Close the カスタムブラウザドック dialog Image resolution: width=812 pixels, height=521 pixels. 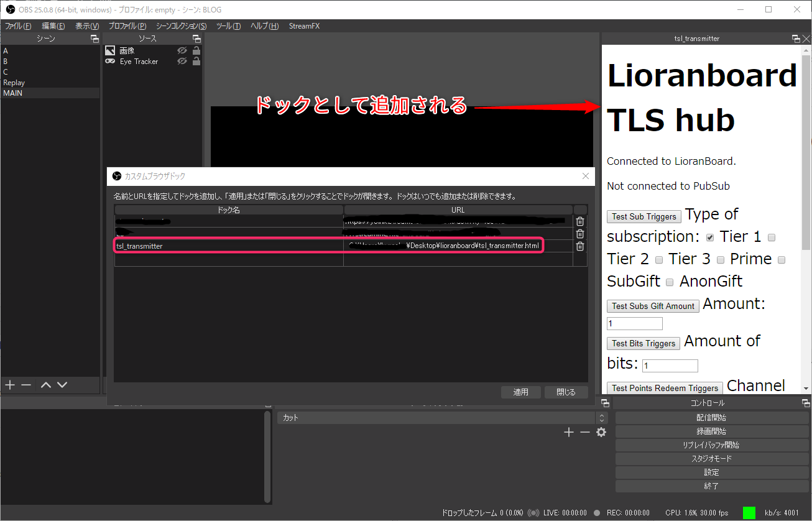(x=585, y=176)
